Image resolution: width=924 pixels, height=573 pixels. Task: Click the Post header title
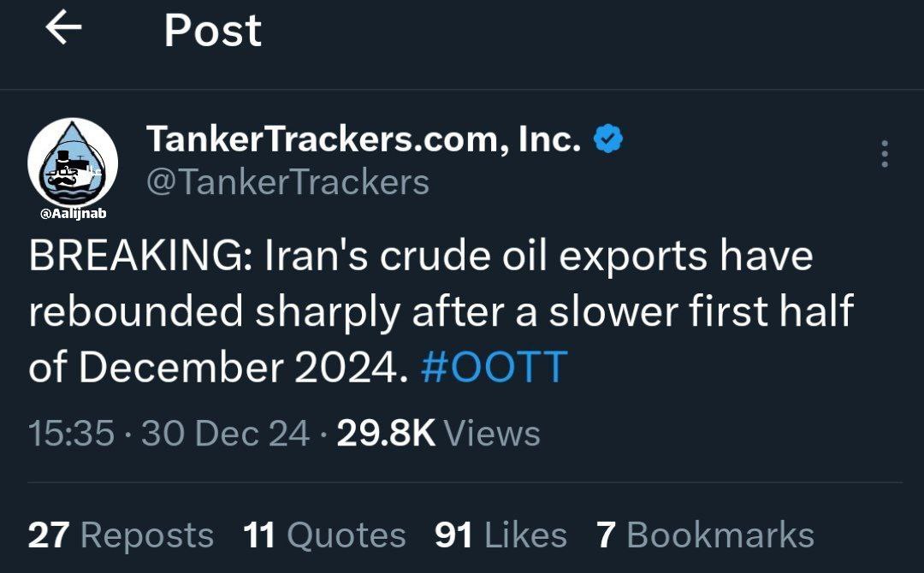coord(212,31)
